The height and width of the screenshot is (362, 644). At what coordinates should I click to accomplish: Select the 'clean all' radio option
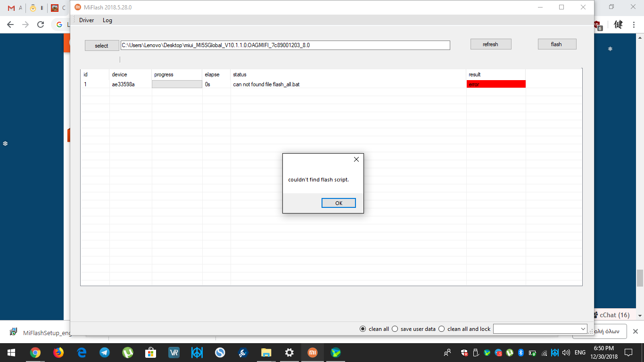(374, 329)
